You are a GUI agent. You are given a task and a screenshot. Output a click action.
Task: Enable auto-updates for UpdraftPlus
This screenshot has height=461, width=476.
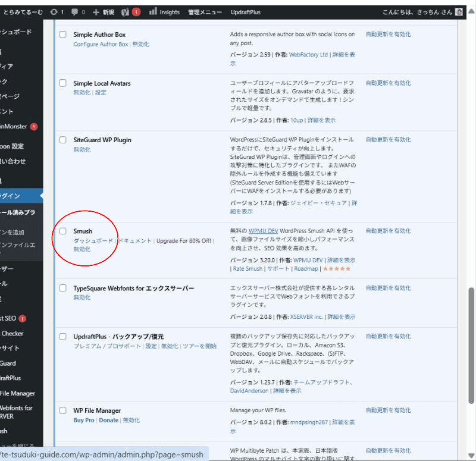389,336
